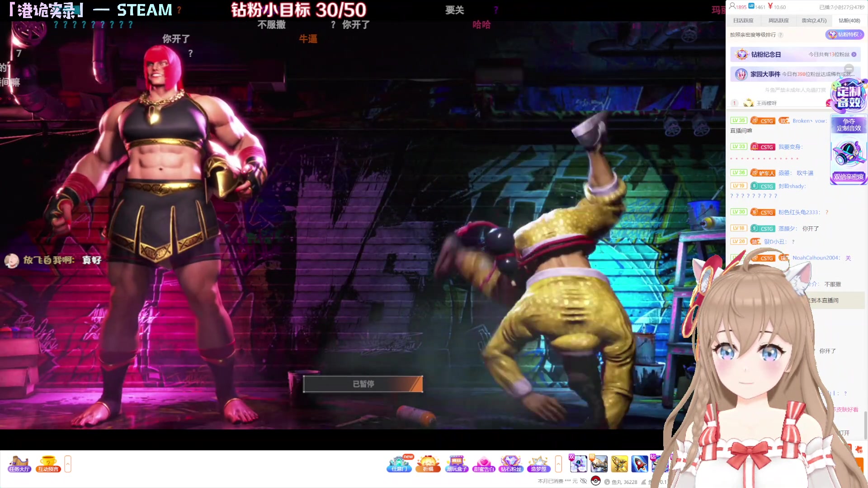Image resolution: width=868 pixels, height=488 pixels.
Task: Open the 钻粉纪念日 banner
Action: tap(795, 54)
